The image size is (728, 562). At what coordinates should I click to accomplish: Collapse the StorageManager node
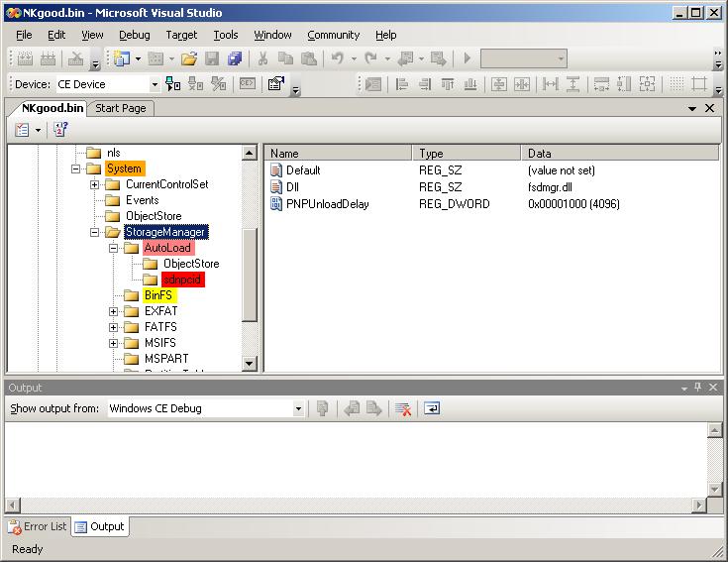[94, 232]
